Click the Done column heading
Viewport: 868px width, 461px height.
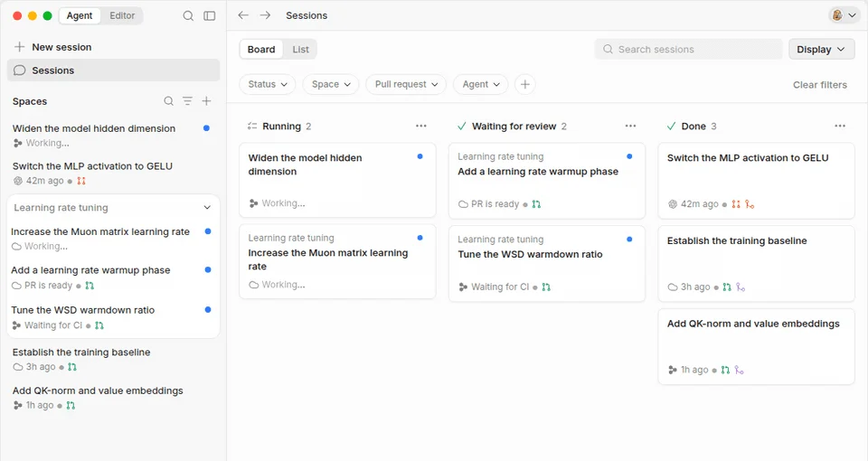[x=693, y=127]
